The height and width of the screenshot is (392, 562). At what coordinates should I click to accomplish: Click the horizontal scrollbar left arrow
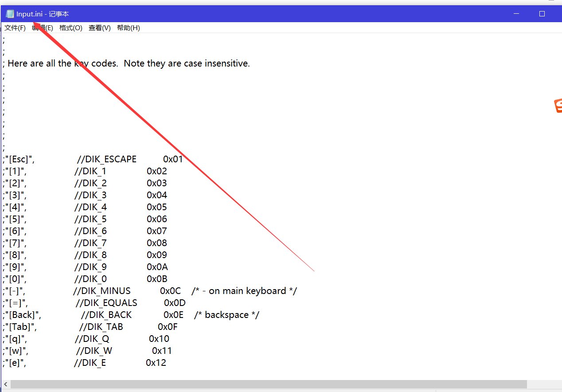tap(5, 384)
